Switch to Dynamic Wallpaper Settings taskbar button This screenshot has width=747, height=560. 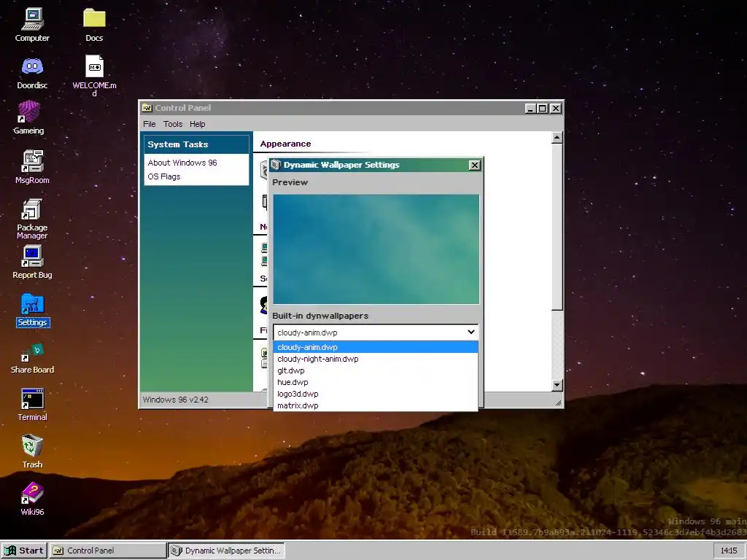click(227, 551)
